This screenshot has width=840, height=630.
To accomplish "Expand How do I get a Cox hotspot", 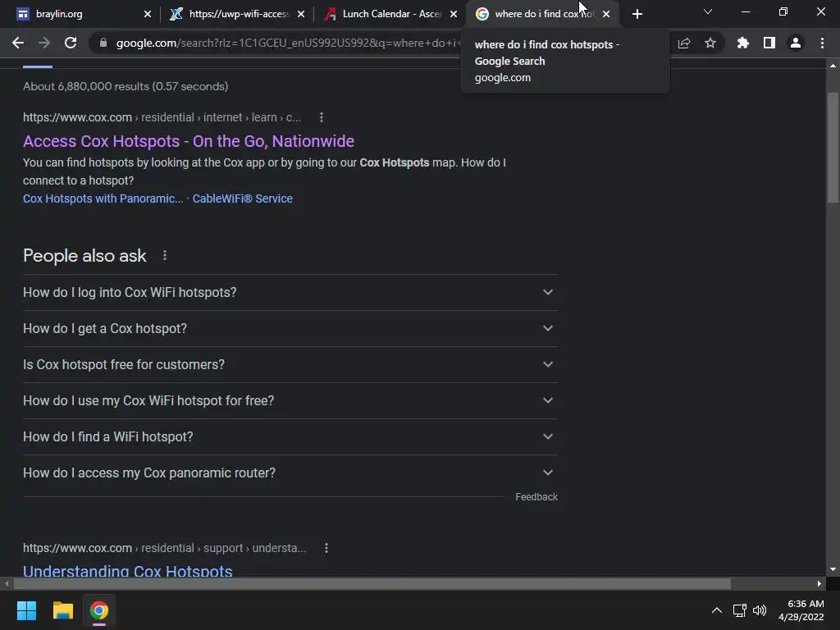I will [x=290, y=328].
